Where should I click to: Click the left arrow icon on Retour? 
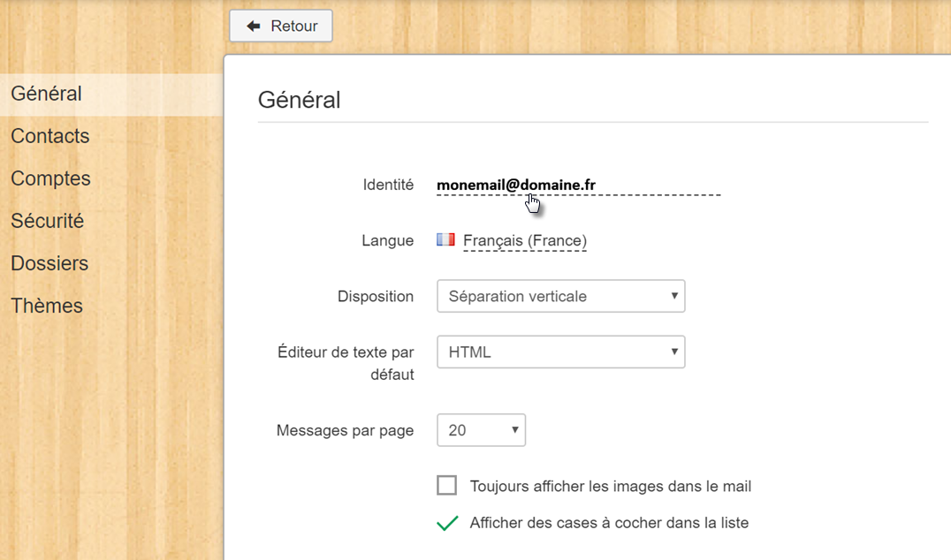pyautogui.click(x=254, y=26)
